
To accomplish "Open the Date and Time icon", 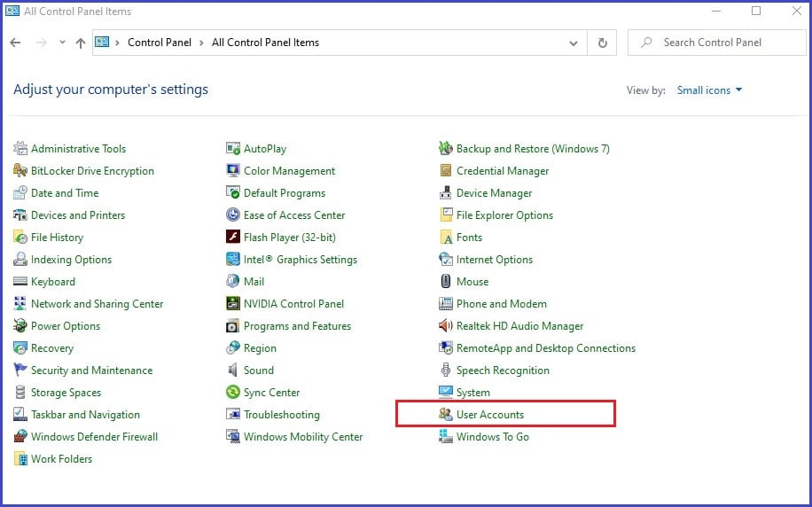I will tap(20, 193).
